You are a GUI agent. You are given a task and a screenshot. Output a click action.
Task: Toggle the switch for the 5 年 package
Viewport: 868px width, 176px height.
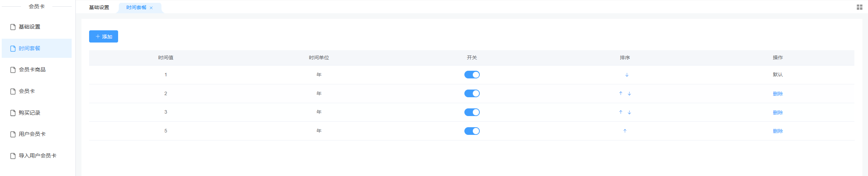click(x=472, y=131)
